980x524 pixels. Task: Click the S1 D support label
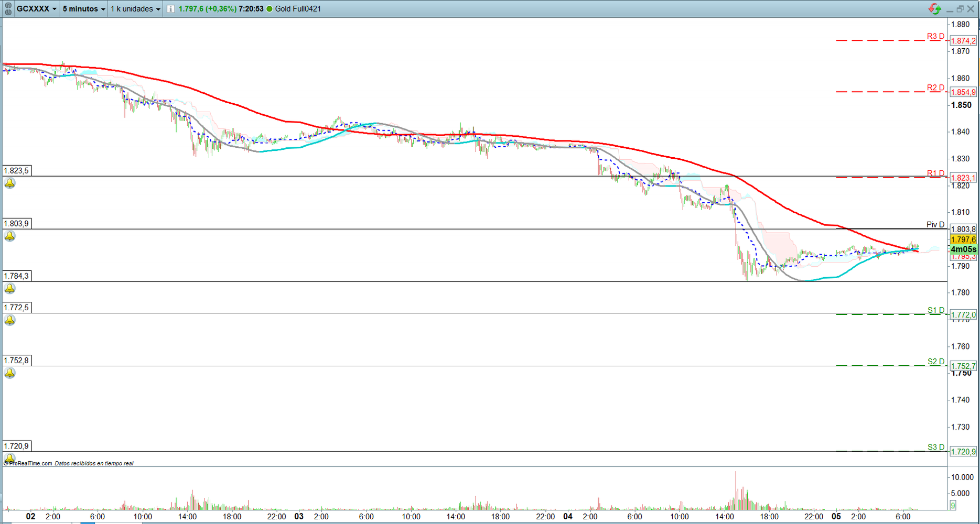936,310
